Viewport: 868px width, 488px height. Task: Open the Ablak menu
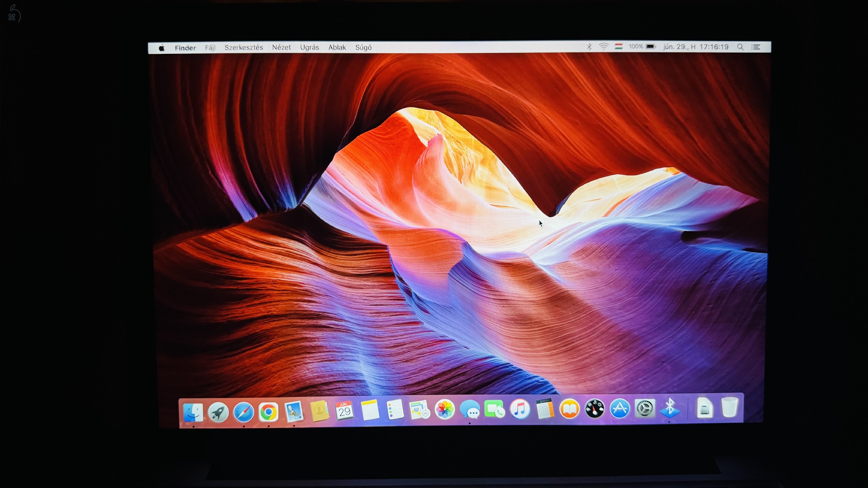(337, 47)
